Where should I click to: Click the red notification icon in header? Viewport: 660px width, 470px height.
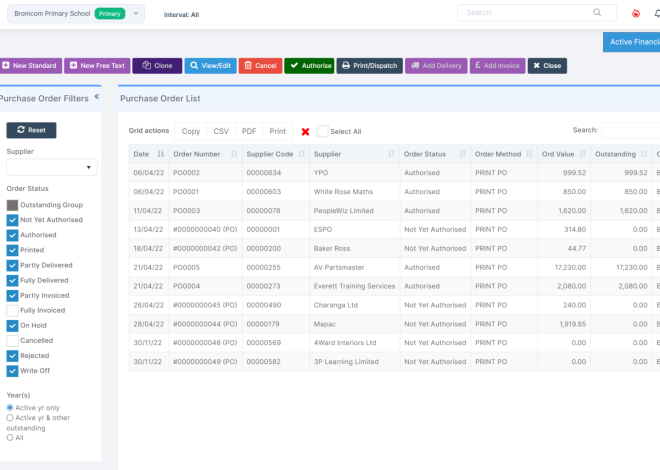coord(636,14)
